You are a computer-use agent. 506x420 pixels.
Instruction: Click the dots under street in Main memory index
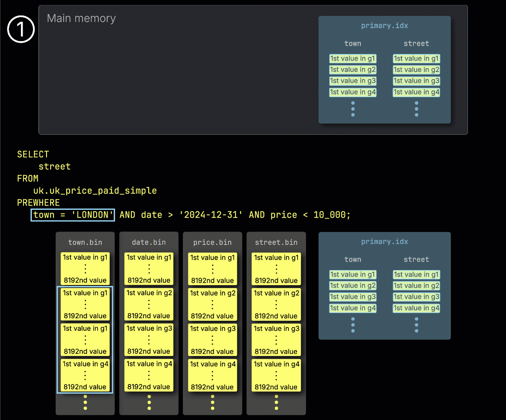tap(416, 109)
